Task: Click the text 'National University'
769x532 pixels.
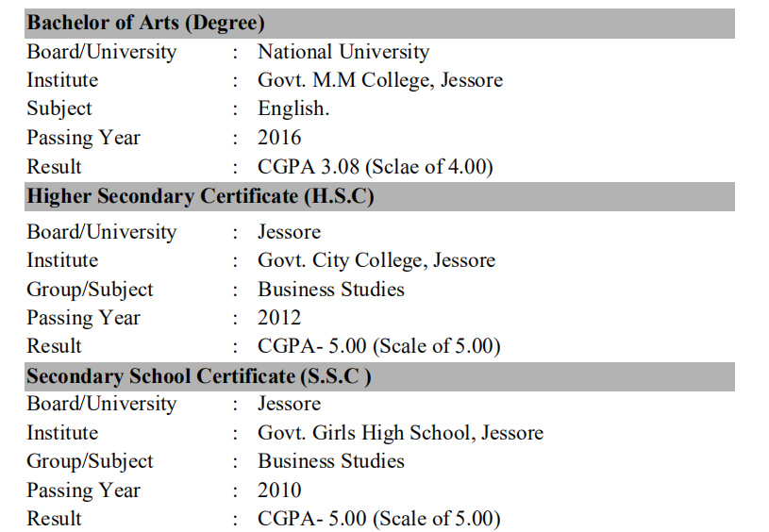Action: tap(343, 52)
